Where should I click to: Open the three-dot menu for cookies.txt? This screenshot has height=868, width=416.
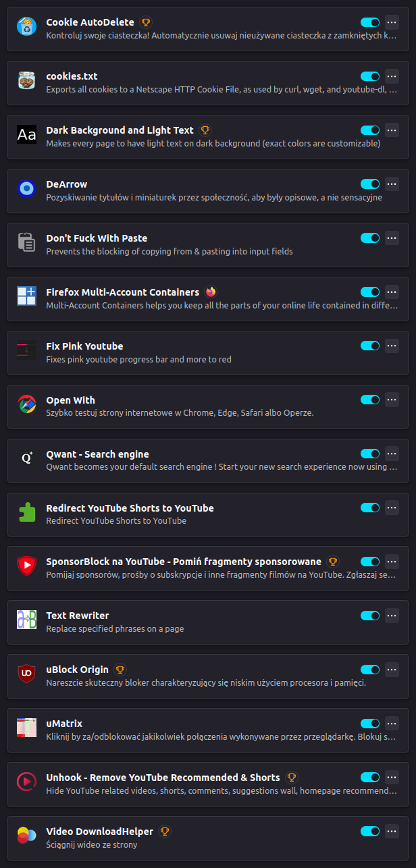[x=392, y=76]
